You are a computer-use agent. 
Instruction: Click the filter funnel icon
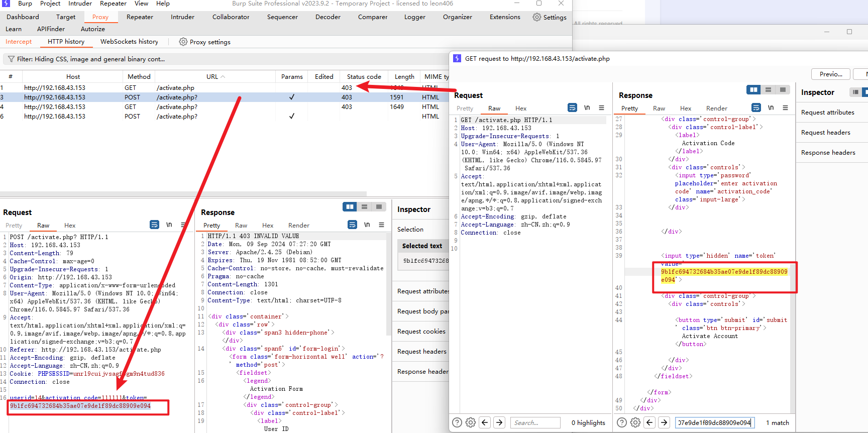click(11, 59)
